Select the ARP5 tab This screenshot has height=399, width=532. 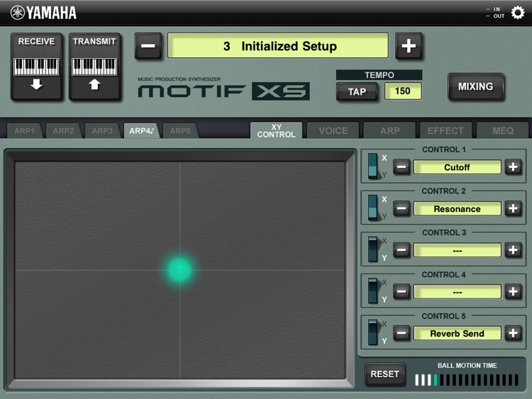(180, 131)
